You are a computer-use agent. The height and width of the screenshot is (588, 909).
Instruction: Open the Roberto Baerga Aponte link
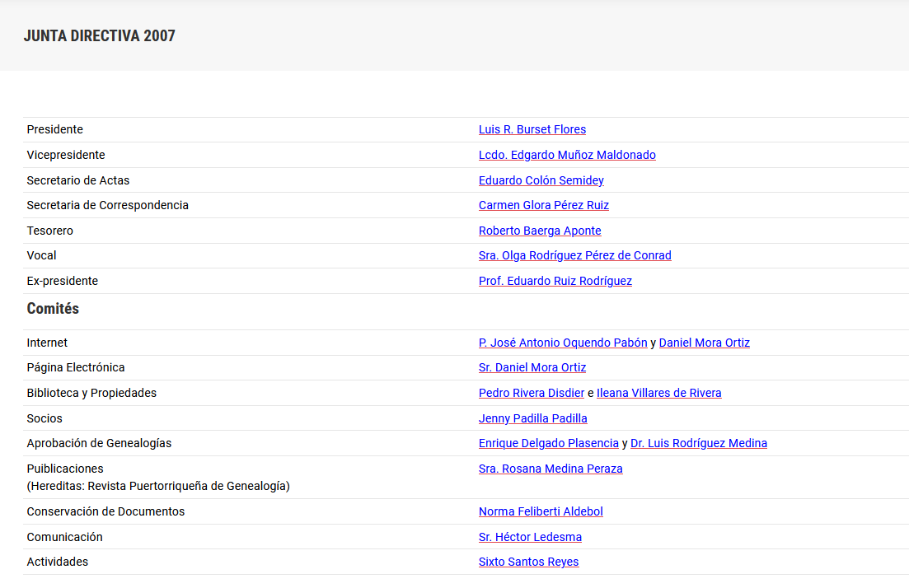click(x=540, y=231)
